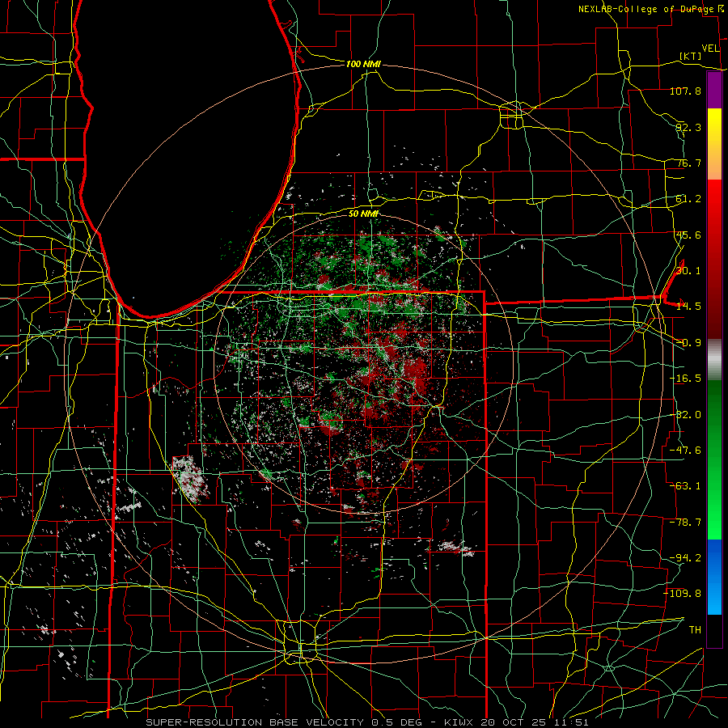This screenshot has height=728, width=728.
Task: Select the -0.9 scale value
Action: [688, 343]
